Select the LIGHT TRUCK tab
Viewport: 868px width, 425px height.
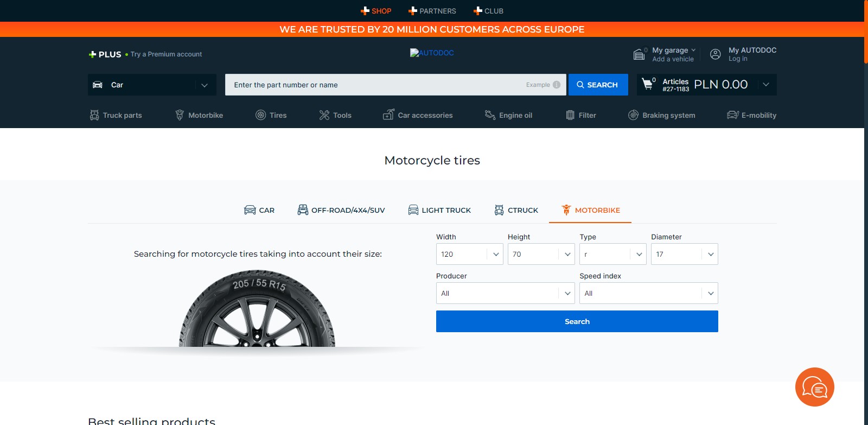[x=439, y=210]
